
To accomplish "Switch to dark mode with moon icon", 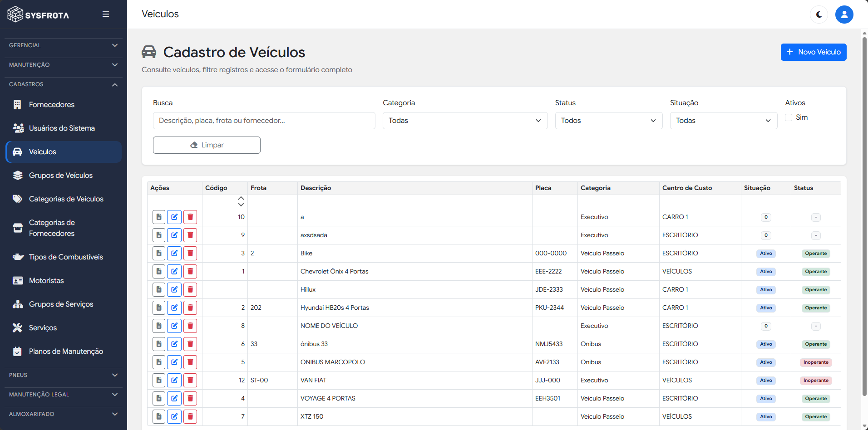I will [819, 15].
